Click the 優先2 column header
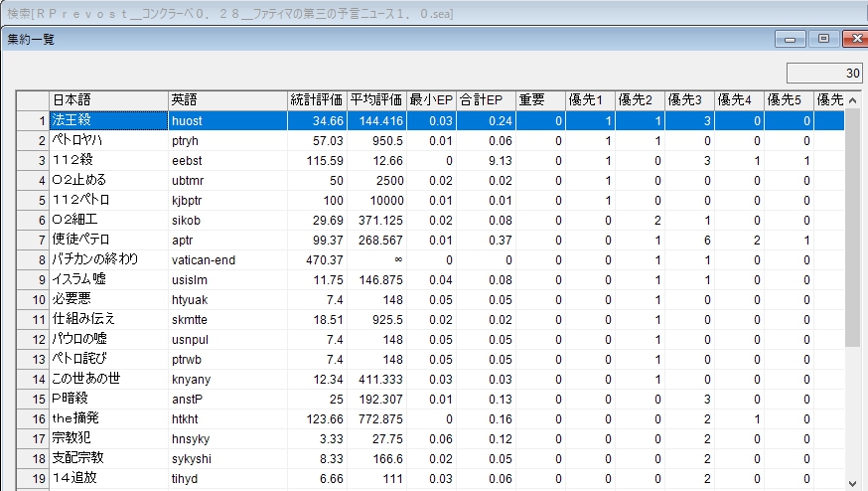This screenshot has height=491, width=868. coord(640,100)
